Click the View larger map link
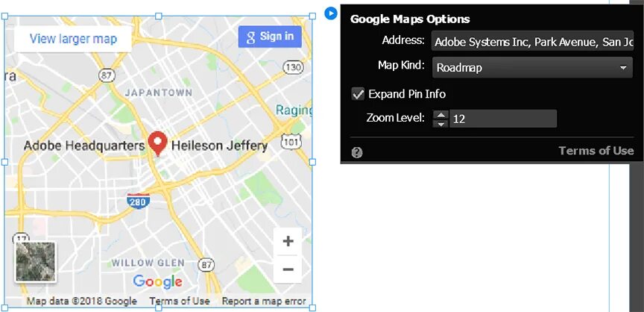Image resolution: width=644 pixels, height=312 pixels. pyautogui.click(x=72, y=39)
